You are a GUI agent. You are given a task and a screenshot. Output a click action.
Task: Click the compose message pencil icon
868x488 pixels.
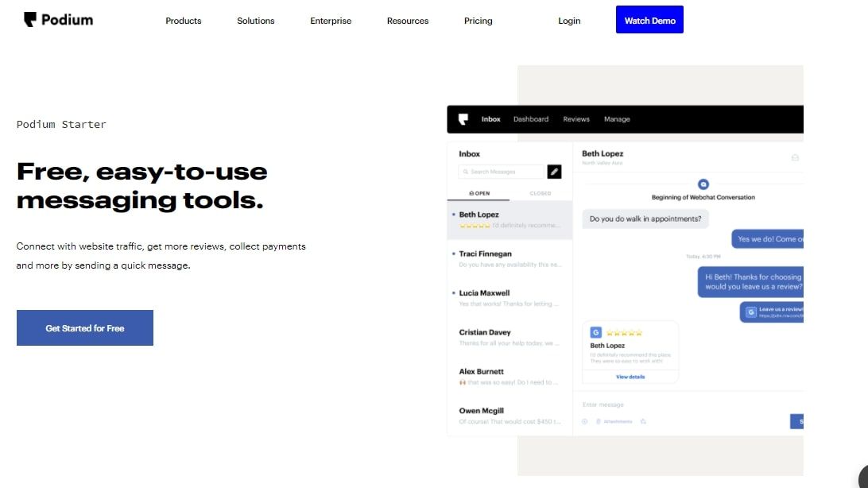[x=554, y=171]
